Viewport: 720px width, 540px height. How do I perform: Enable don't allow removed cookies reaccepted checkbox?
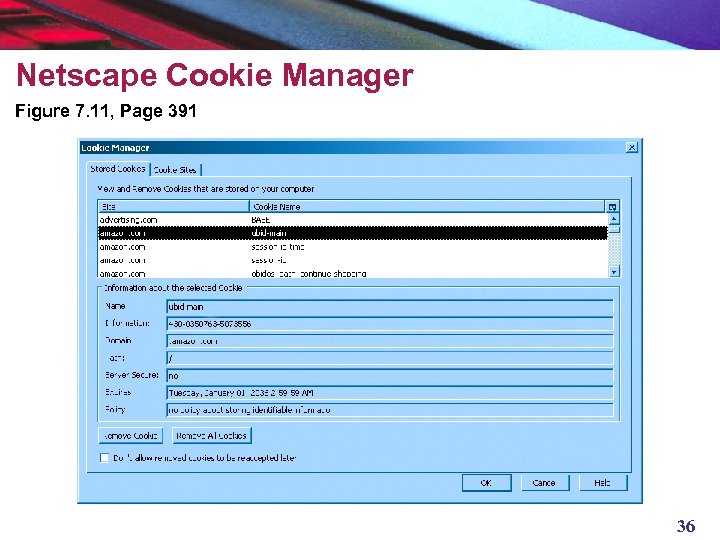105,458
